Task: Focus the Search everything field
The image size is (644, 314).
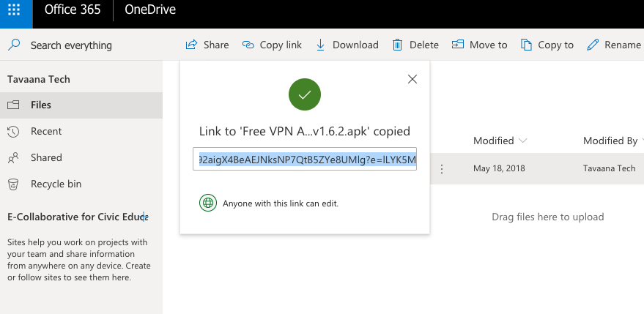Action: [71, 45]
